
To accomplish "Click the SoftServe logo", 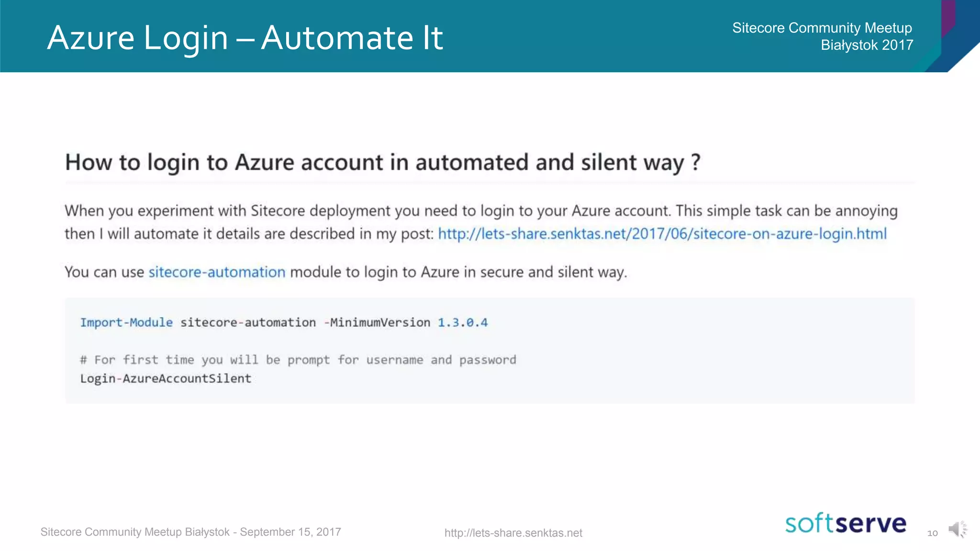I will pos(846,523).
